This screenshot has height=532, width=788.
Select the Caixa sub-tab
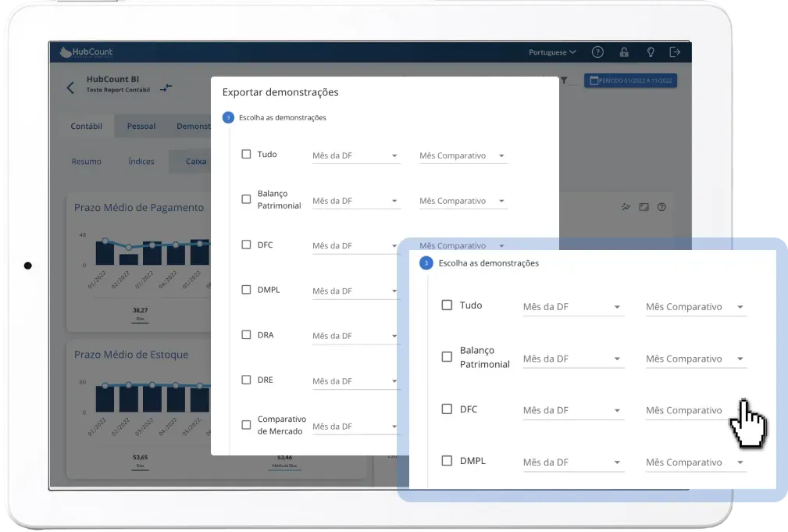click(196, 162)
